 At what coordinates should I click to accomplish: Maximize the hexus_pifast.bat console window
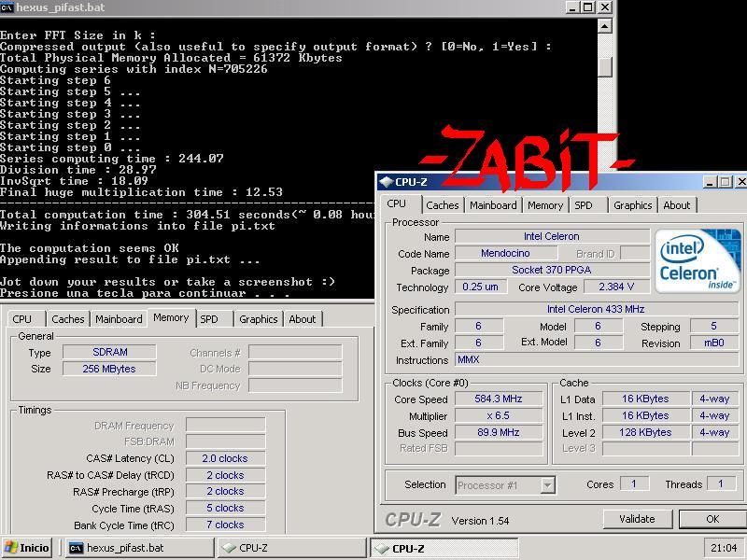[588, 7]
